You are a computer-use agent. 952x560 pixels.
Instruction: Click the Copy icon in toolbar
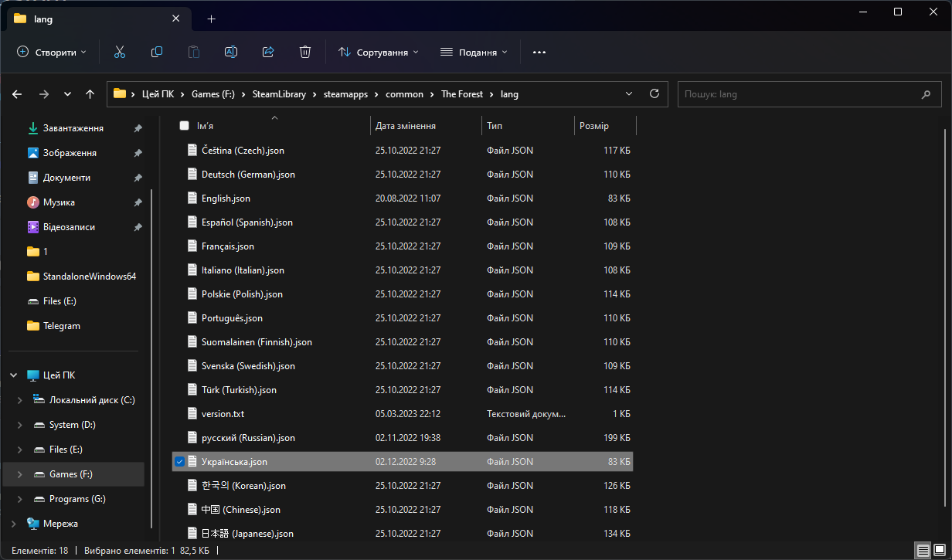tap(157, 52)
